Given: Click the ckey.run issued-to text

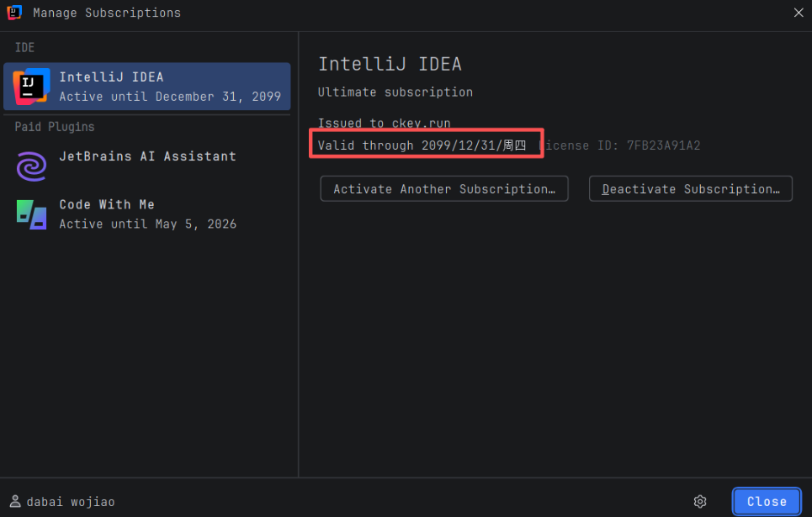Looking at the screenshot, I should tap(384, 123).
